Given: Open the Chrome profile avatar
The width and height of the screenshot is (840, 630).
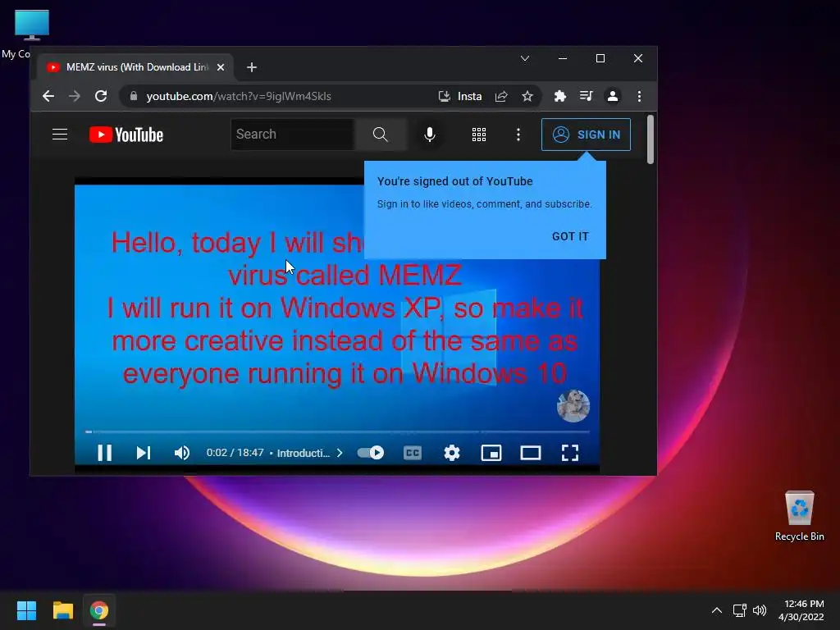Looking at the screenshot, I should point(612,97).
